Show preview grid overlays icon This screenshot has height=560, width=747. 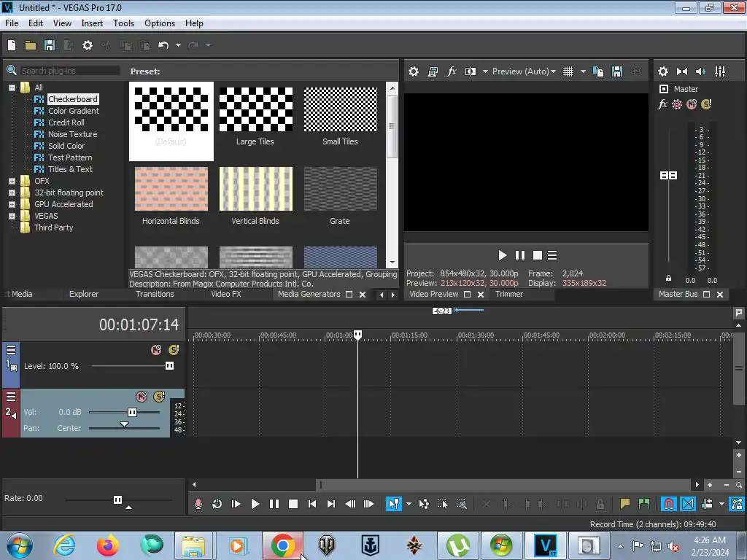tap(568, 71)
